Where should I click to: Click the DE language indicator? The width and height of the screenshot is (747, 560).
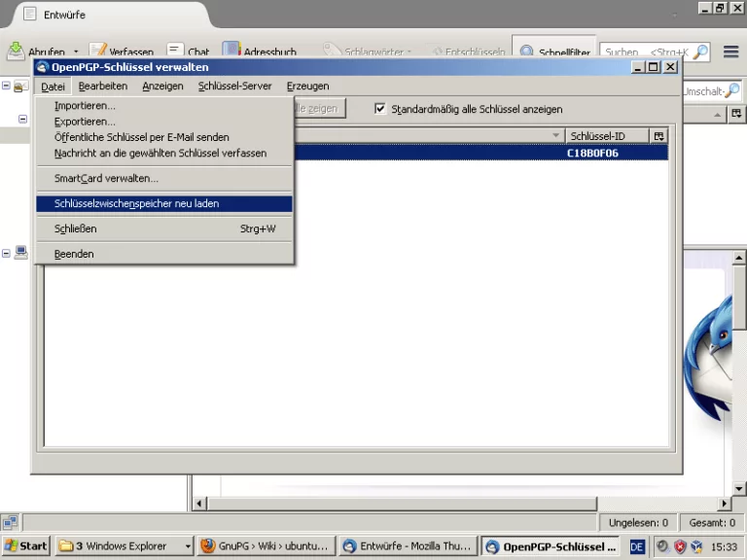(x=637, y=546)
